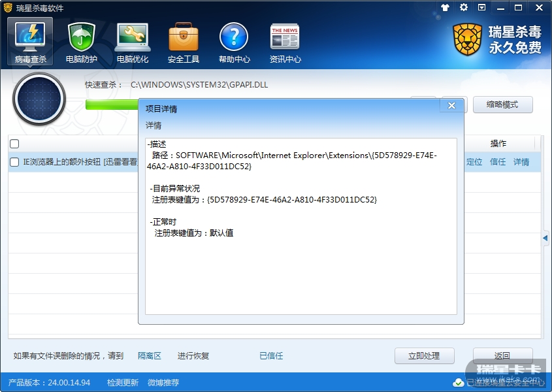Open the 已信任 trusted list link

(271, 355)
